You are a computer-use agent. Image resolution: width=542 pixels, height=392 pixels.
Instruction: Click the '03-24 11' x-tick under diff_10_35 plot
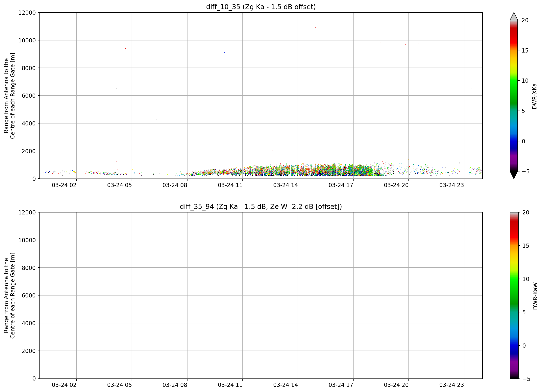coord(230,185)
